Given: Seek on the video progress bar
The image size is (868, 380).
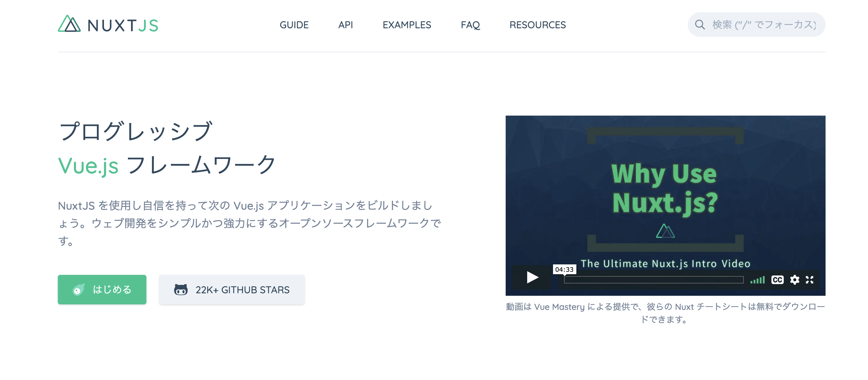Looking at the screenshot, I should [x=654, y=280].
